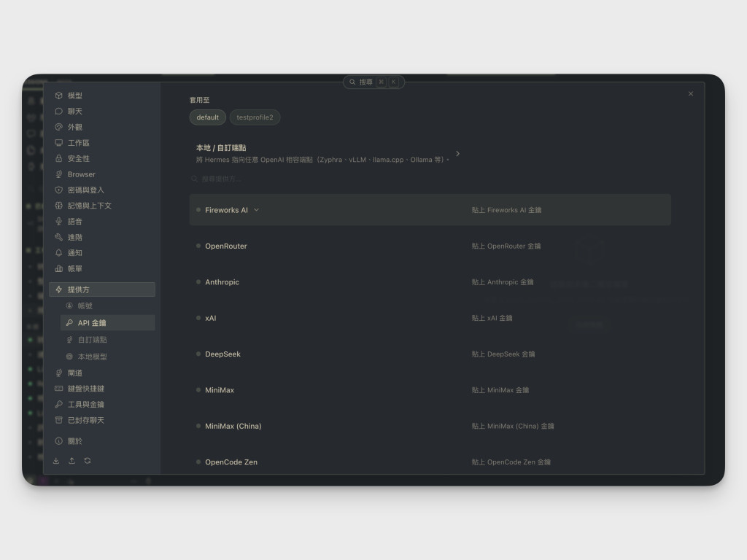Click the OpenRouter provider name

click(x=226, y=246)
